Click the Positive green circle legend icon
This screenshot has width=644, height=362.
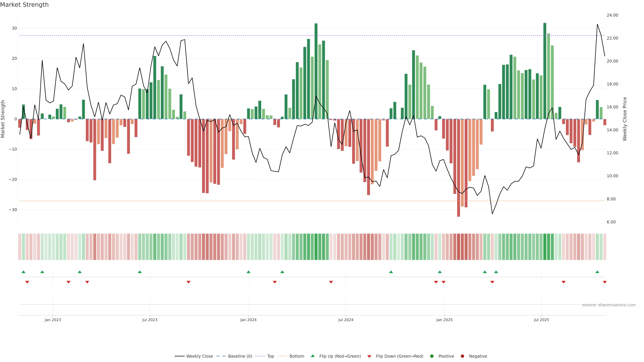point(432,356)
